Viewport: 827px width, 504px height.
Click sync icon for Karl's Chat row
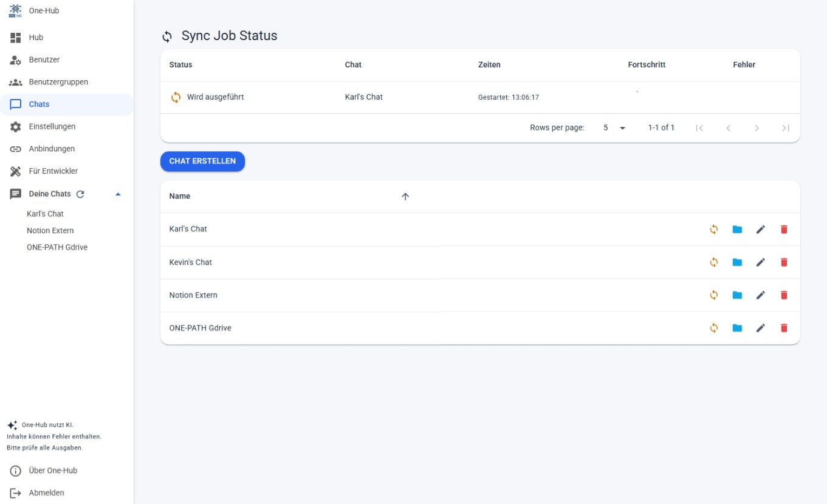pyautogui.click(x=714, y=230)
